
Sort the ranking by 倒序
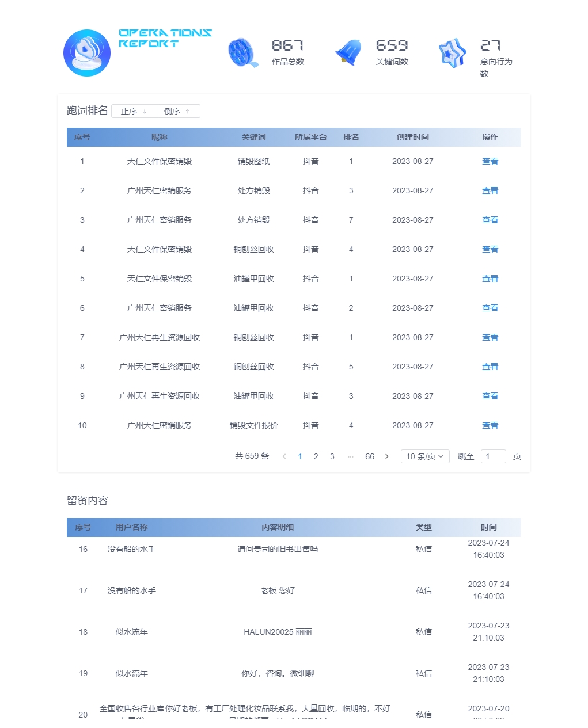click(x=178, y=111)
